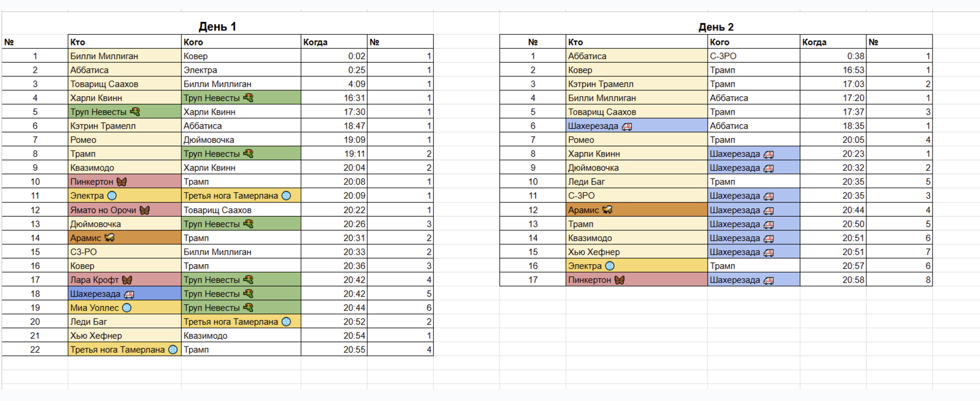Viewport: 980px width, 401px height.
Task: Click the globe icon beside Миа Уоллес
Action: pyautogui.click(x=127, y=308)
